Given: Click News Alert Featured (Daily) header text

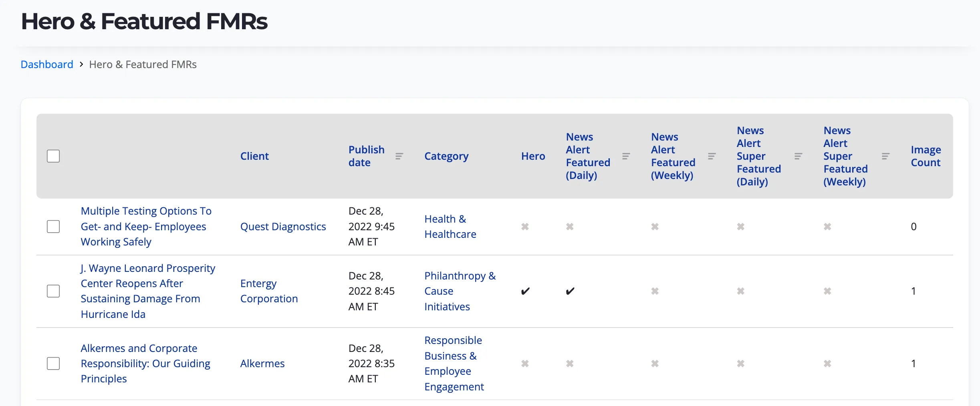Looking at the screenshot, I should (x=588, y=156).
